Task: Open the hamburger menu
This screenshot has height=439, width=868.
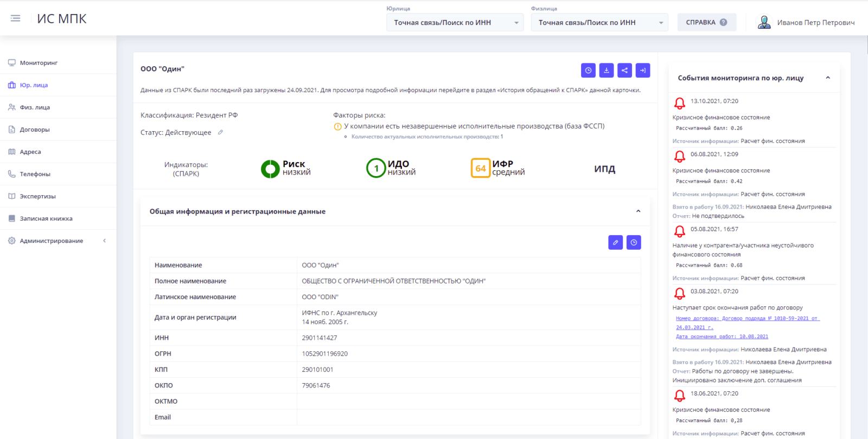Action: tap(15, 18)
